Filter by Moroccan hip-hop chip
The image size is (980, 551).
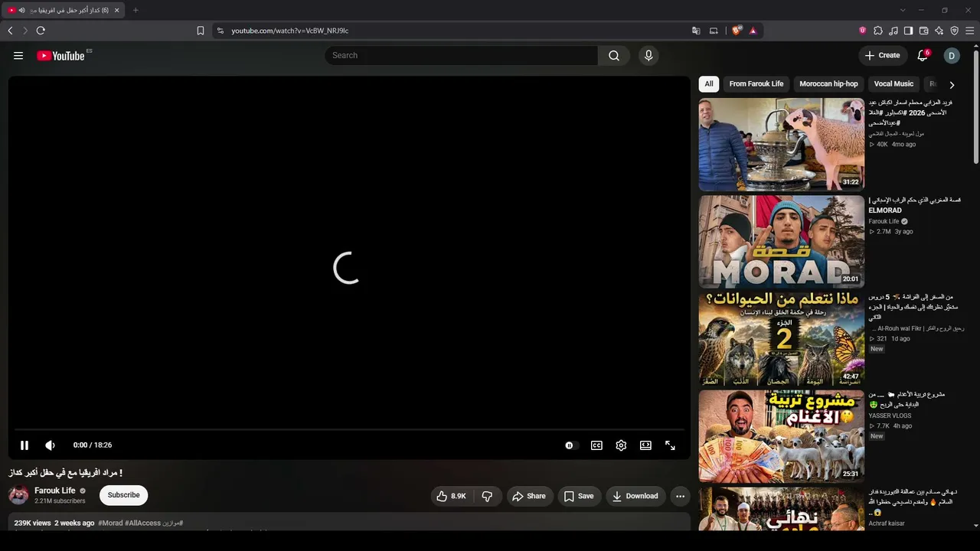point(828,84)
